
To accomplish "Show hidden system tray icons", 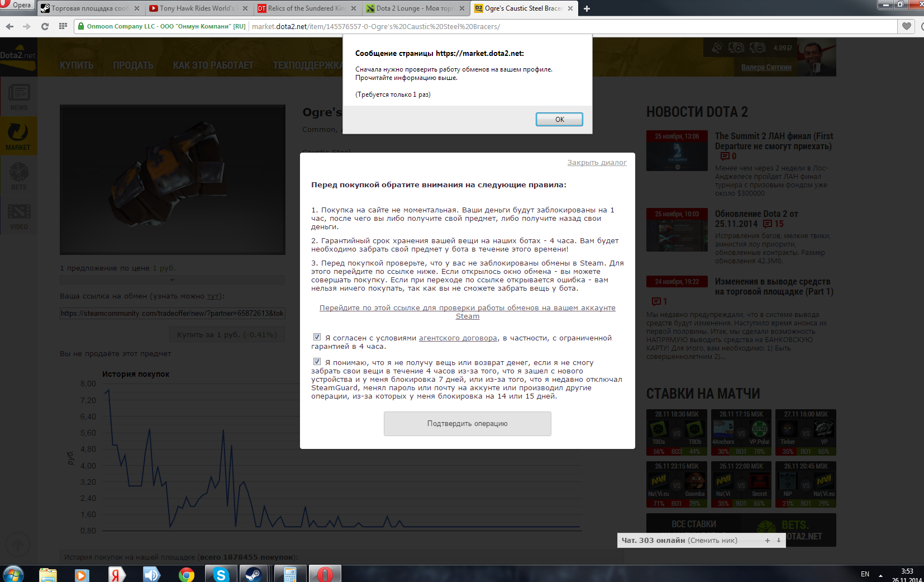I will (880, 575).
